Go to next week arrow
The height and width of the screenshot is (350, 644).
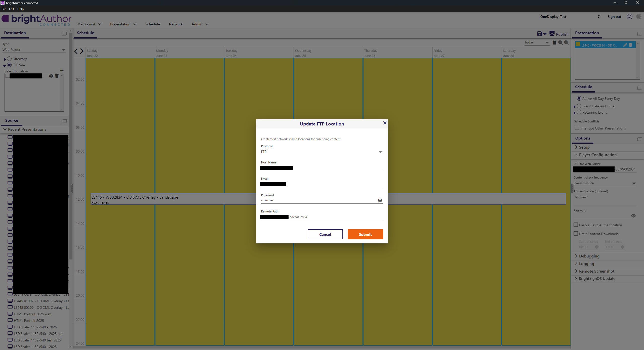coord(82,51)
